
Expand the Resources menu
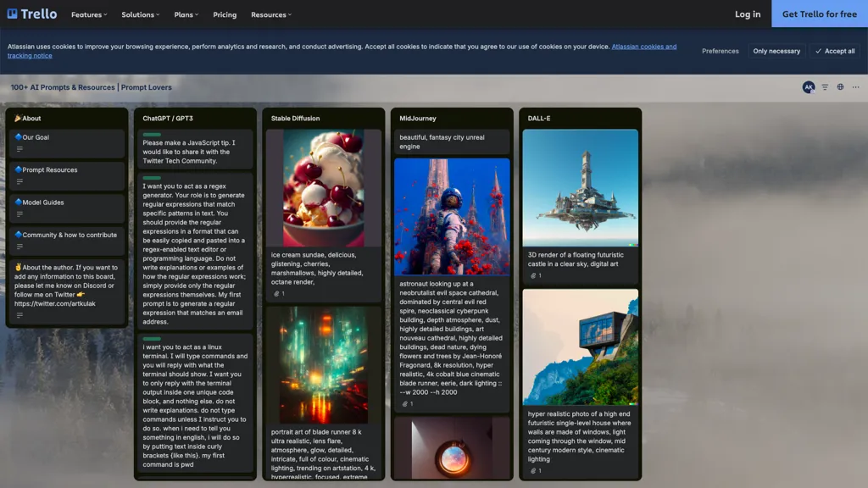[271, 14]
